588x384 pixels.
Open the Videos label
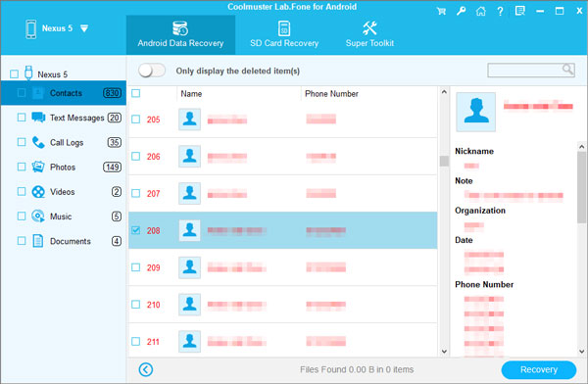(63, 192)
